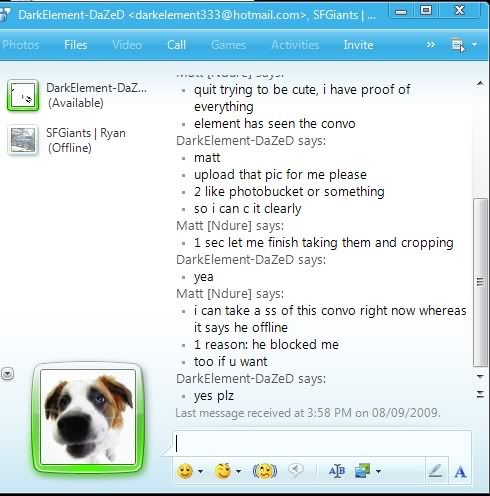Switch to text typing mode A icon
The image size is (490, 496).
[460, 472]
